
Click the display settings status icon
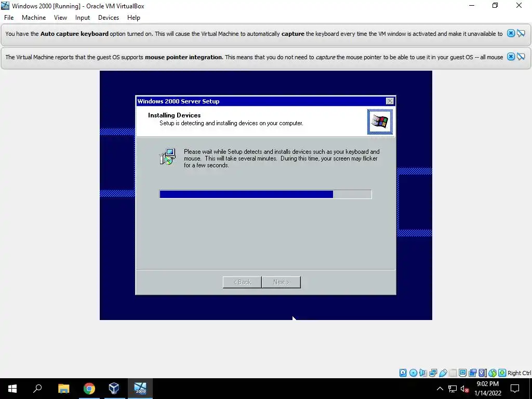click(x=462, y=373)
